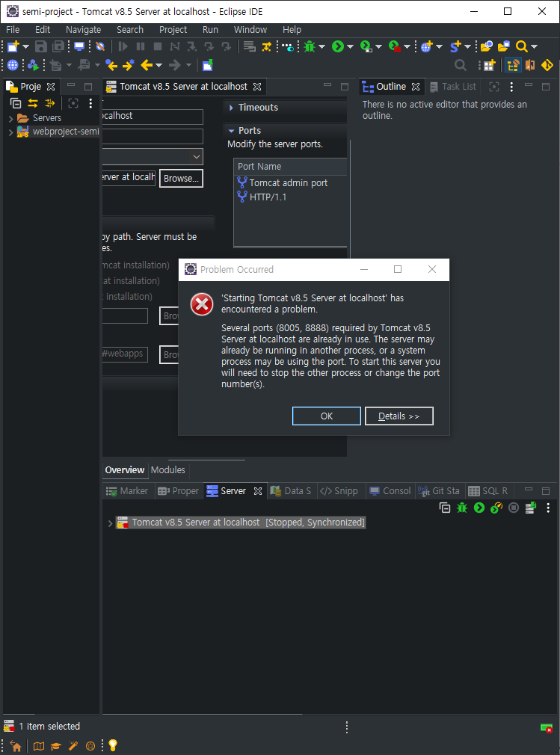Click the Stop server icon in the Servers view
The width and height of the screenshot is (560, 755).
click(x=514, y=508)
